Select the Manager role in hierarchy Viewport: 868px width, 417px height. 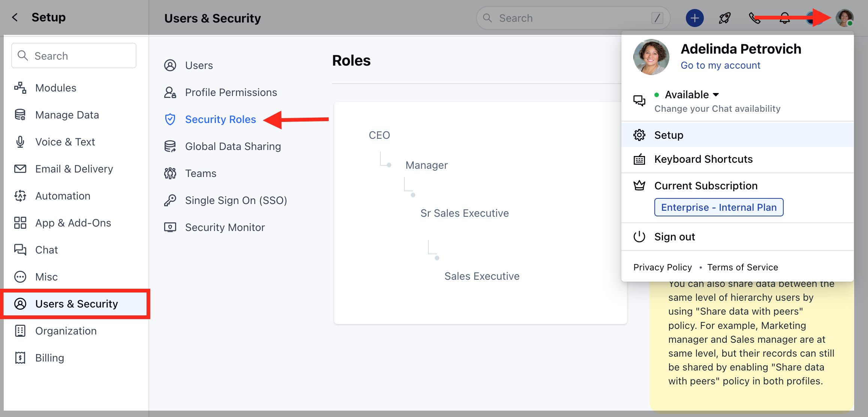[427, 165]
